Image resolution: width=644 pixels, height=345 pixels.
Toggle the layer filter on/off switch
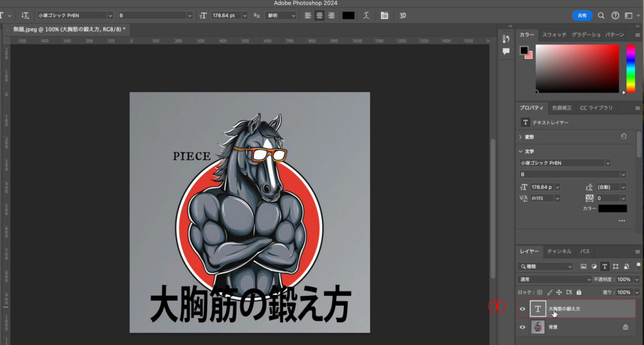(638, 265)
